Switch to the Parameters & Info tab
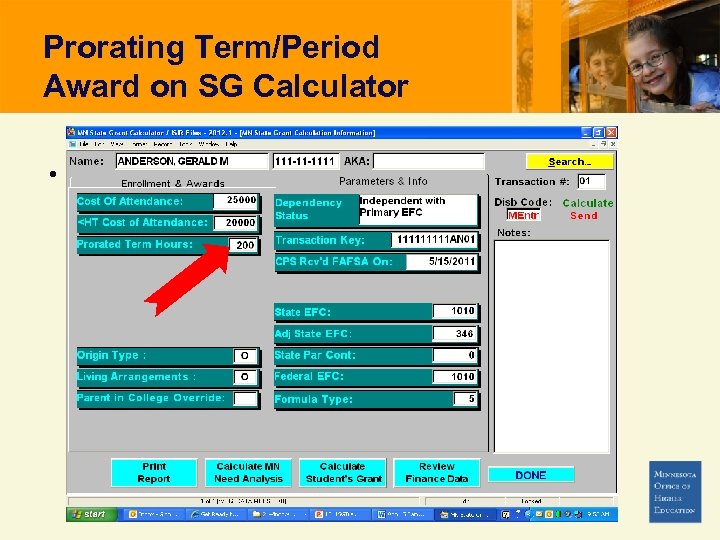Image resolution: width=720 pixels, height=540 pixels. pyautogui.click(x=383, y=181)
